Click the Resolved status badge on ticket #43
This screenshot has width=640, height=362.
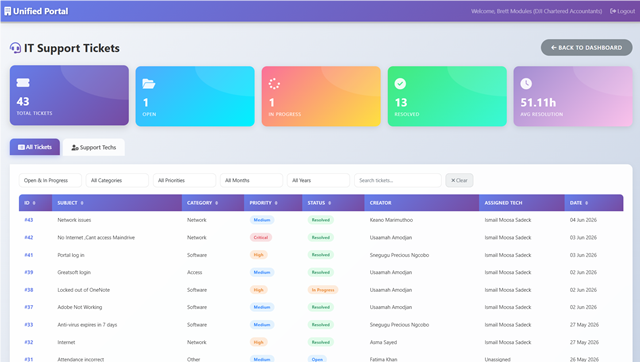tap(321, 220)
